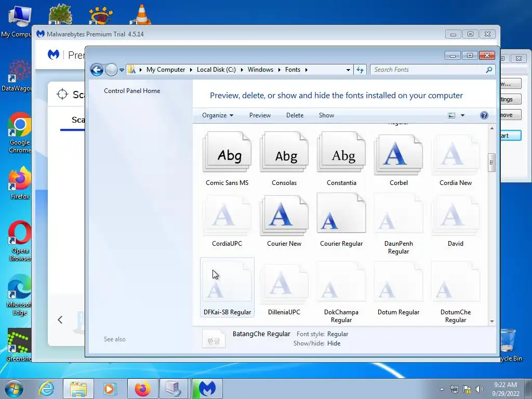Click the font list scrollbar thumb
Viewport: 532px width, 399px height.
pos(491,163)
